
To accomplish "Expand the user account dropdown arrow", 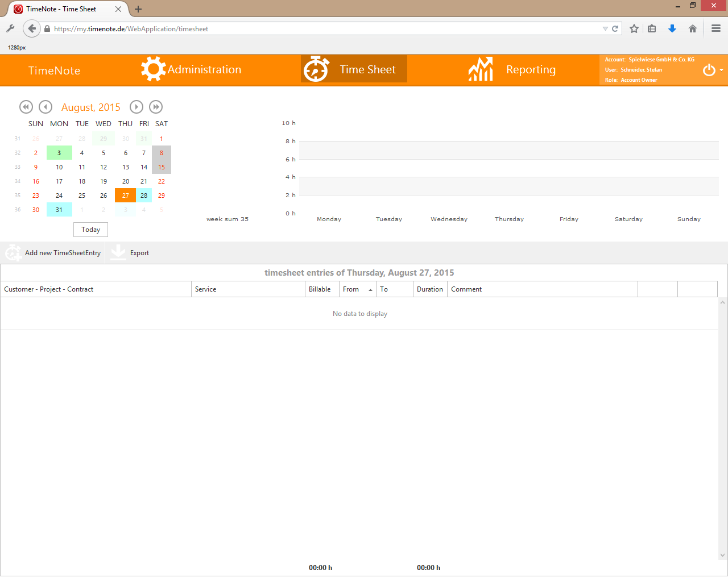I will click(x=722, y=70).
